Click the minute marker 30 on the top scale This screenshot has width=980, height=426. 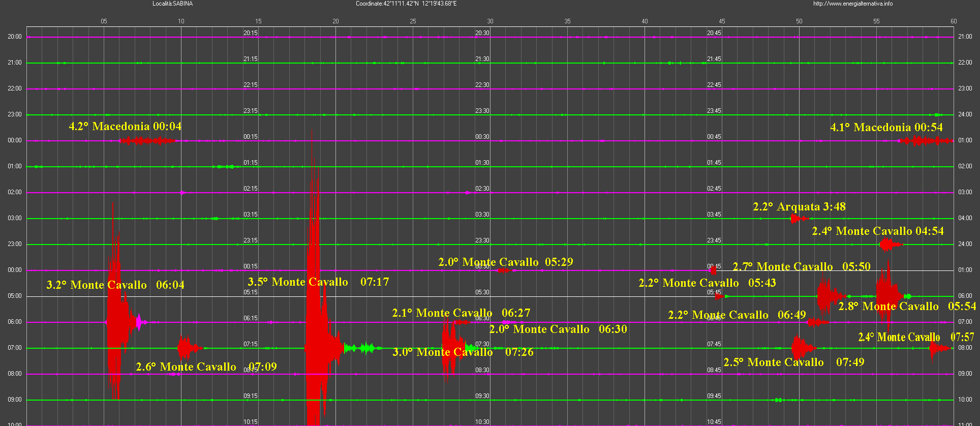[490, 21]
